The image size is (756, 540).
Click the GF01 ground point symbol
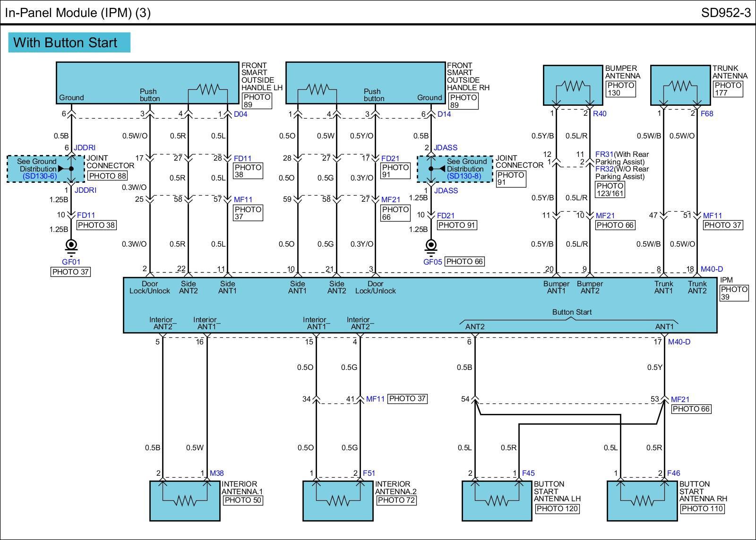(71, 246)
